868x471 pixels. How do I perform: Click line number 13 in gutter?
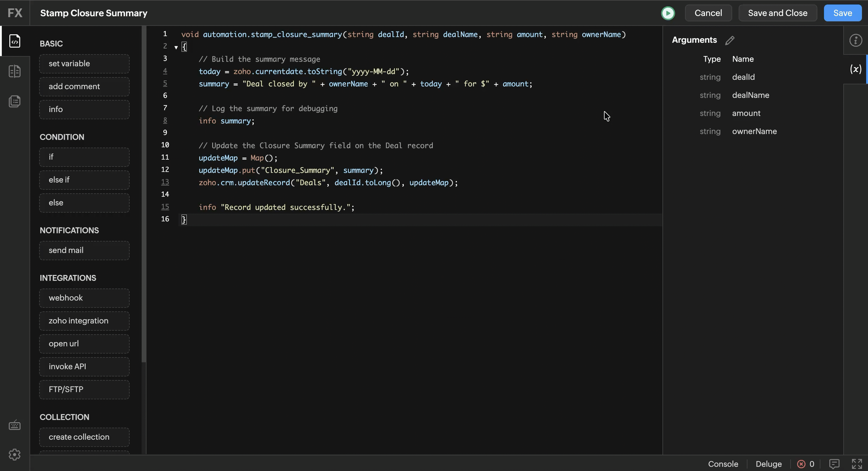click(165, 182)
